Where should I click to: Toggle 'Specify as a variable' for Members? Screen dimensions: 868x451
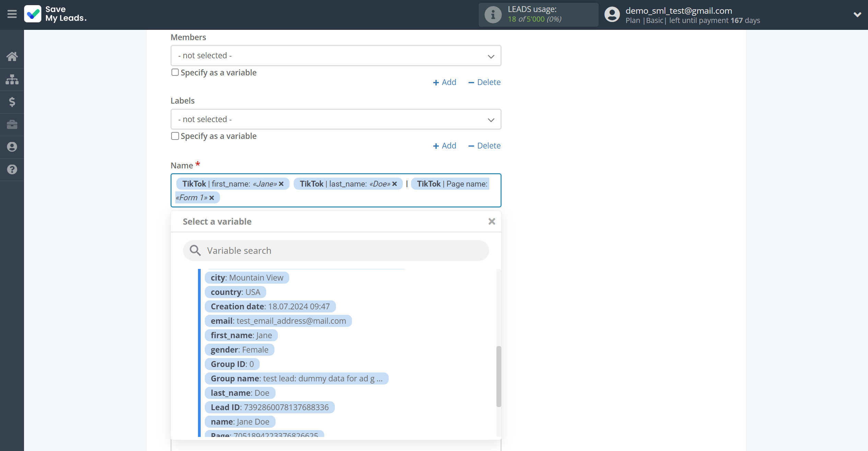175,72
